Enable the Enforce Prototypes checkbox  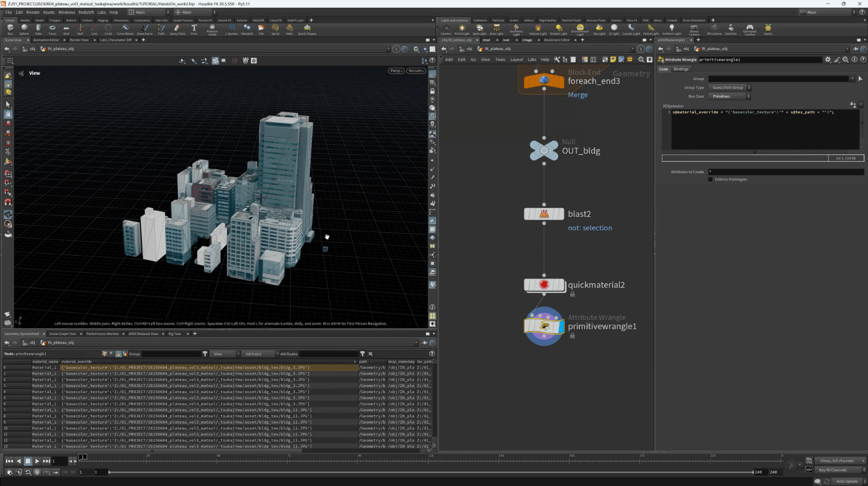pyautogui.click(x=711, y=179)
